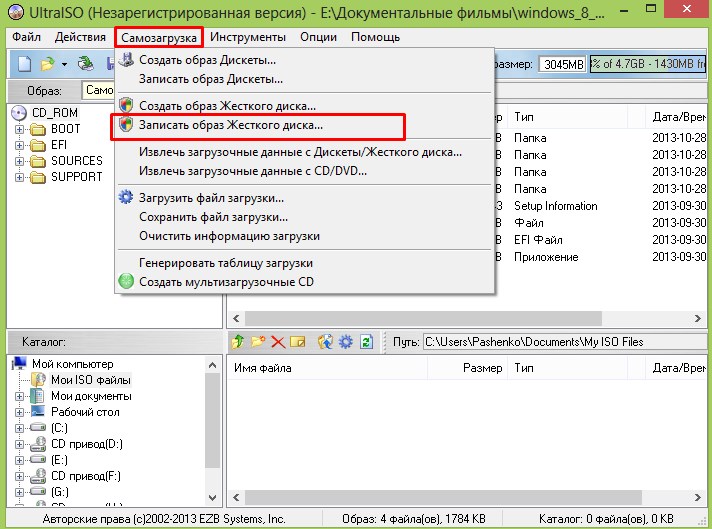Expand the (C:) drive node in catalog
The width and height of the screenshot is (712, 529).
[x=20, y=428]
